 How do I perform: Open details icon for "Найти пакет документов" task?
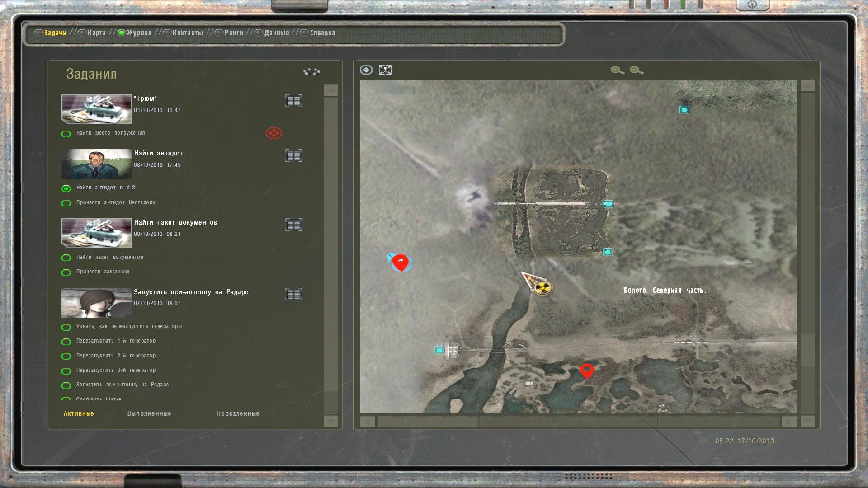tap(293, 225)
